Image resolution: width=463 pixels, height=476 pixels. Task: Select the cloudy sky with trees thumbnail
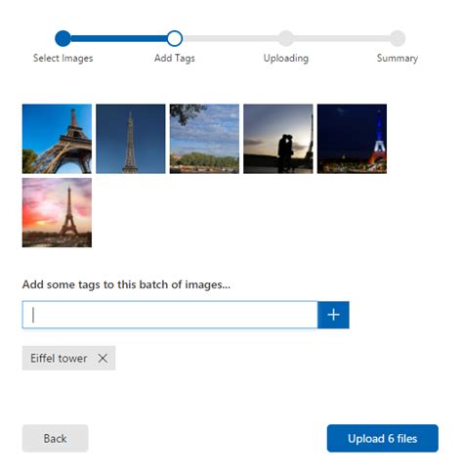coord(204,139)
